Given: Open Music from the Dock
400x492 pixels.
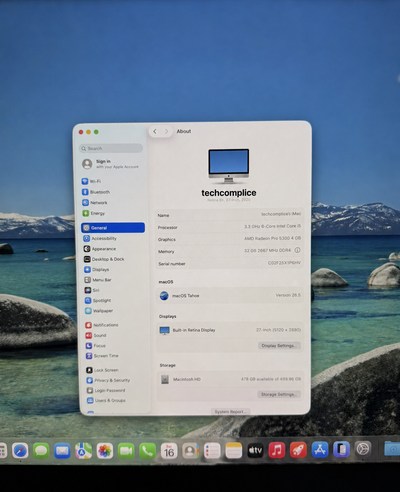Looking at the screenshot, I should point(277,450).
